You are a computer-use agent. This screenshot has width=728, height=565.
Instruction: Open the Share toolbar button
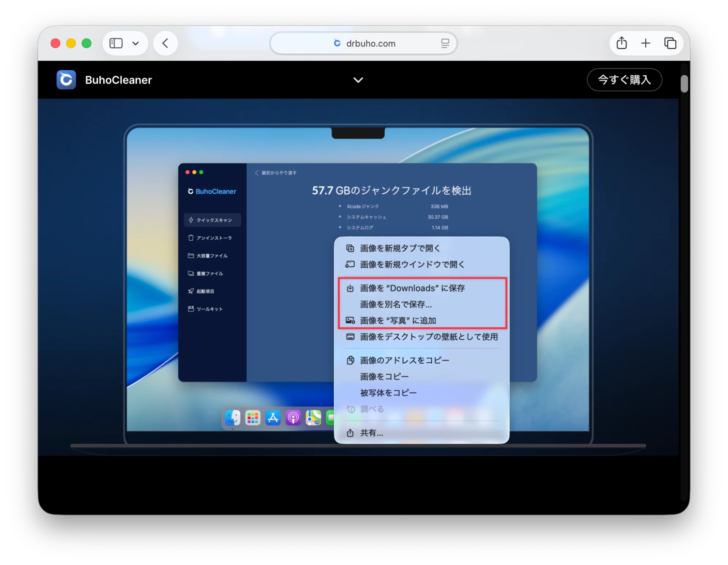(621, 43)
